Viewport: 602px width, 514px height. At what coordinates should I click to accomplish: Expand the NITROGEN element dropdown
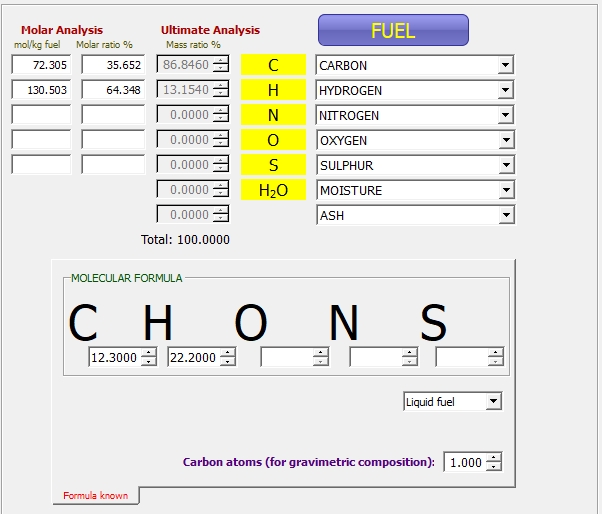(506, 116)
